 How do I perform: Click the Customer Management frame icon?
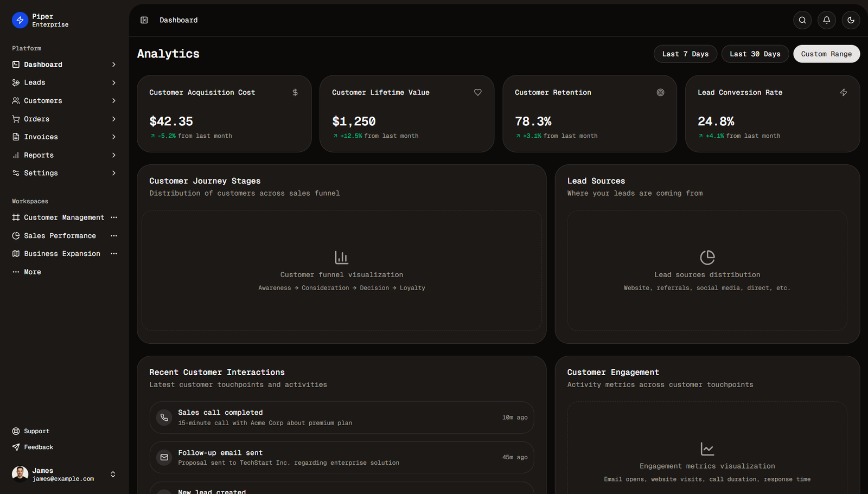[x=16, y=217]
